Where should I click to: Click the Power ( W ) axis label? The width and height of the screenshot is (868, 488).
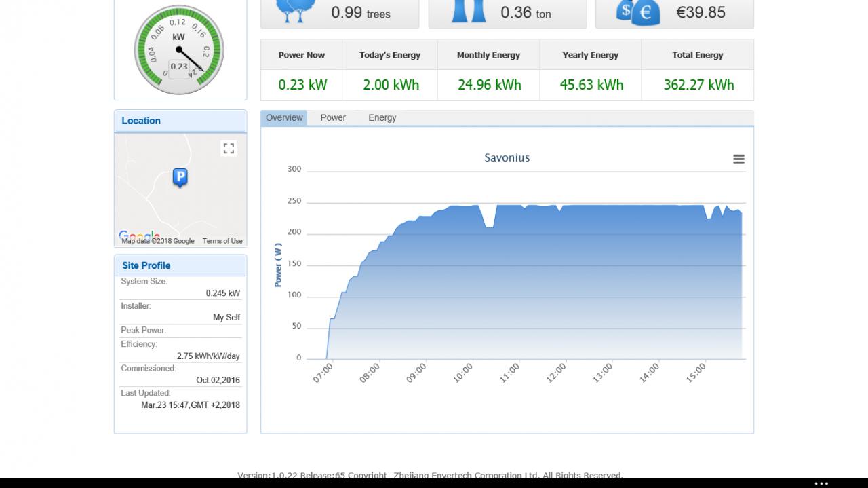point(278,265)
